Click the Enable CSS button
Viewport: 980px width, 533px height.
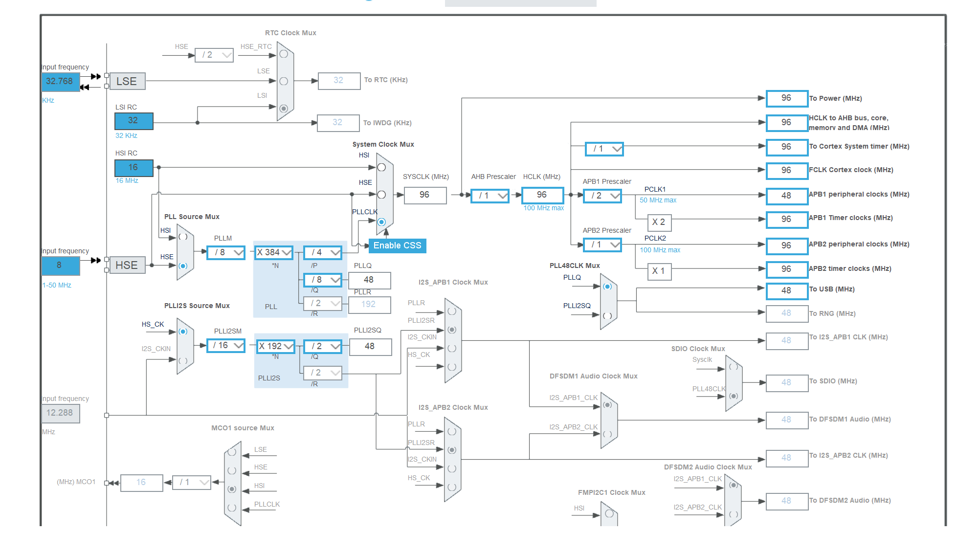point(398,245)
